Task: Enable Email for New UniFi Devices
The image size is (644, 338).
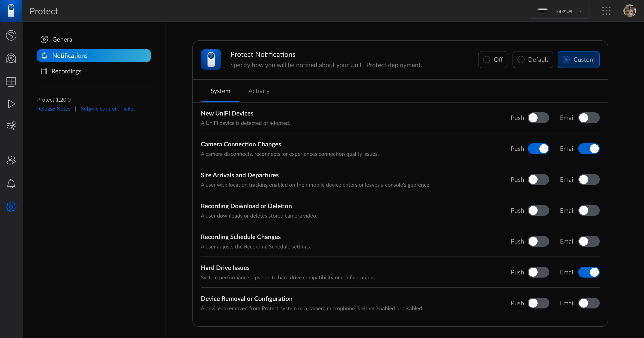Action: pos(589,118)
